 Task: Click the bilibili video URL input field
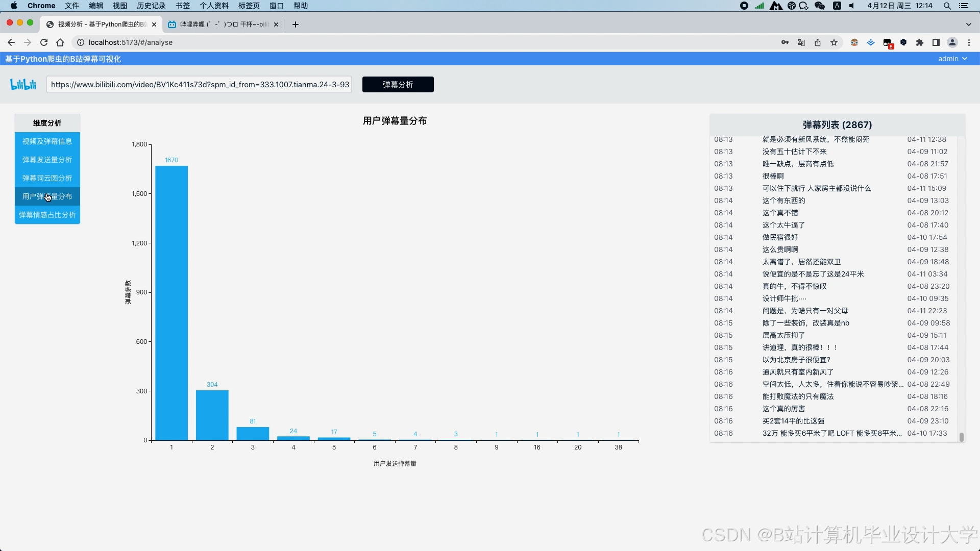[x=199, y=84]
